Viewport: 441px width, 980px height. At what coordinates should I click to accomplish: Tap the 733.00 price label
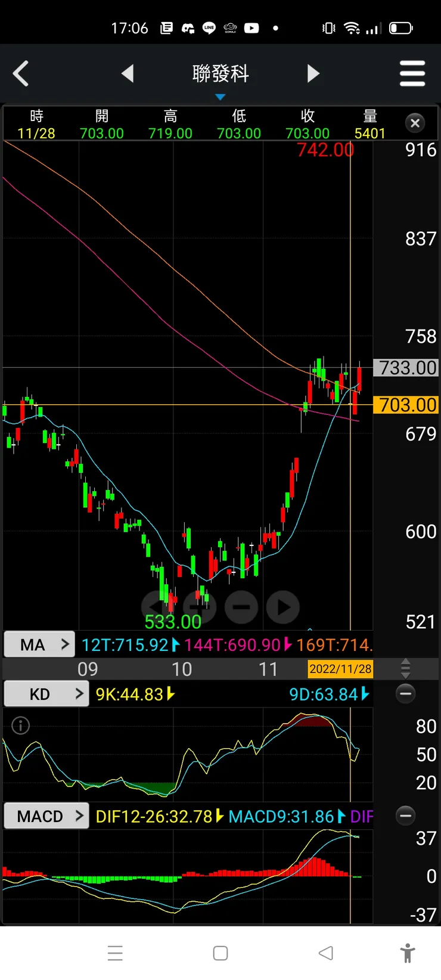[x=406, y=368]
